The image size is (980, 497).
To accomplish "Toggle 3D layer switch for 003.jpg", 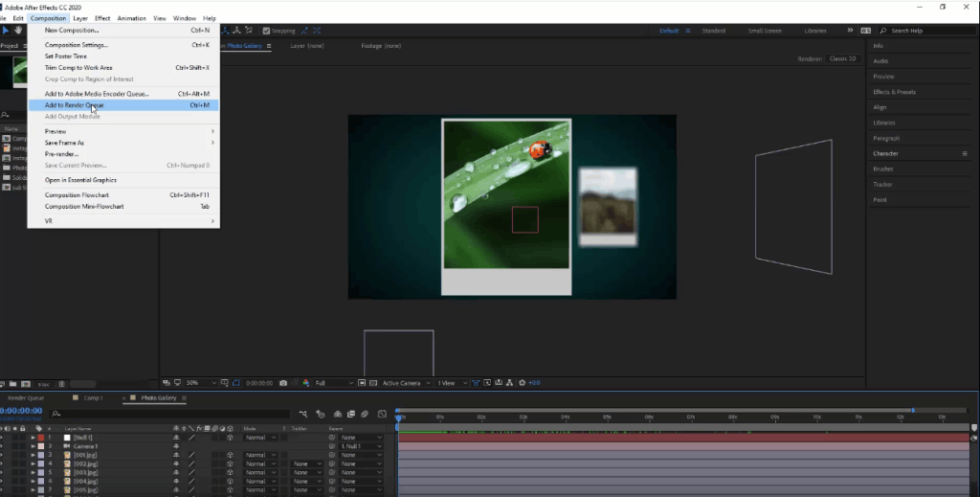I will point(230,473).
